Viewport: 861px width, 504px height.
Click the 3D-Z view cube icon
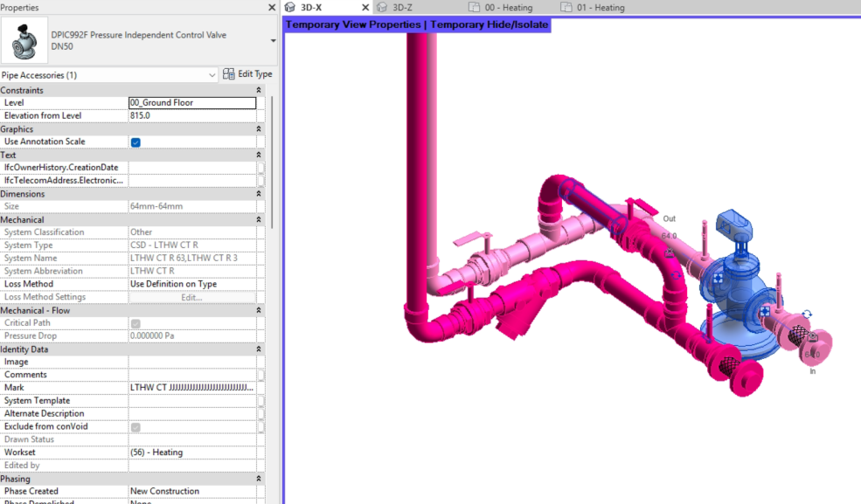tap(382, 8)
